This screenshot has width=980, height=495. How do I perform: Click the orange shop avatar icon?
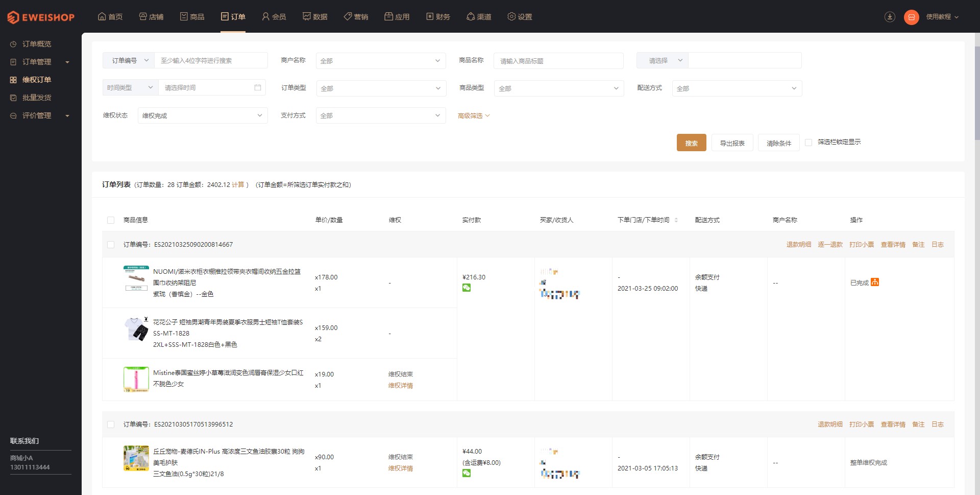(x=911, y=17)
